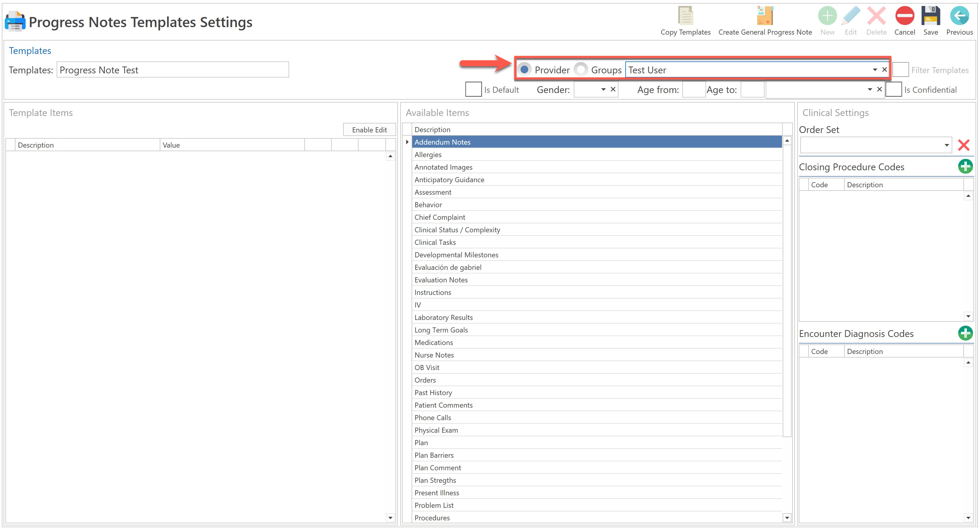
Task: Open the Test User provider dropdown arrow
Action: coord(874,70)
